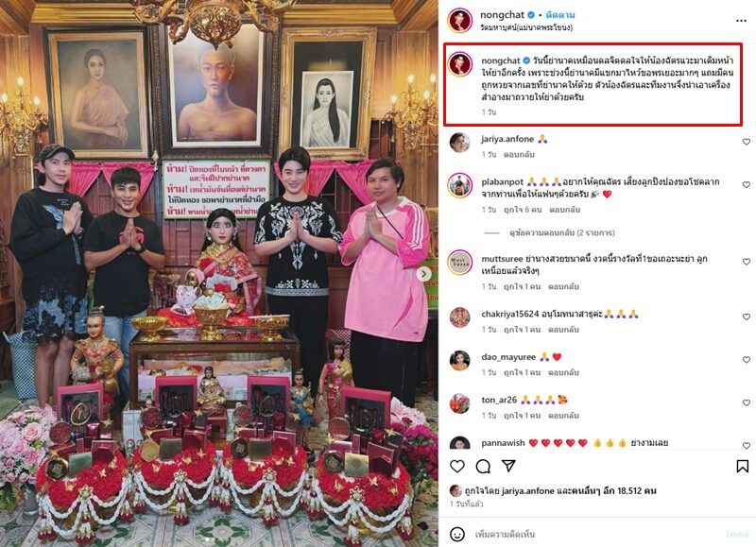Image resolution: width=756 pixels, height=547 pixels.
Task: Save the post with the bookmark icon
Action: click(x=743, y=466)
